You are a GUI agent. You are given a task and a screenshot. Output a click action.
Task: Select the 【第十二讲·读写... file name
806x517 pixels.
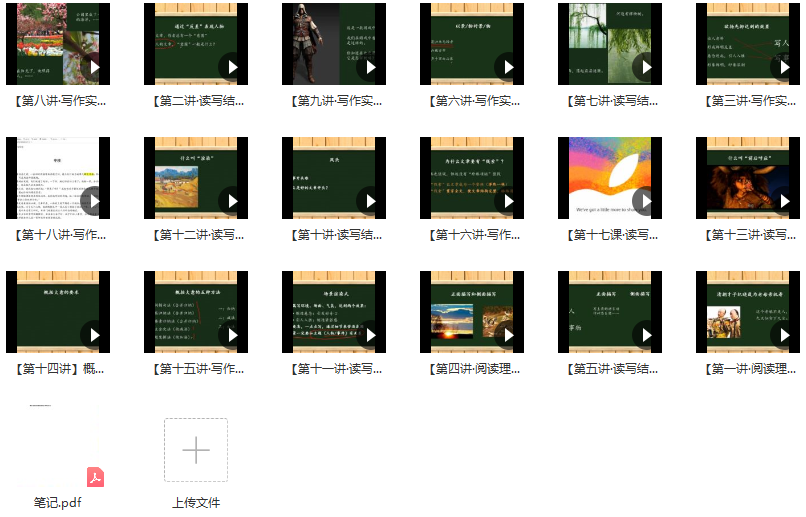click(x=196, y=235)
